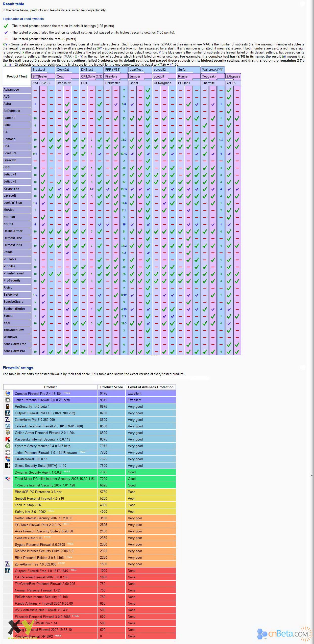Viewport: 314px width, 644px height.
Task: Click the Outpost Firewall Free icon
Action: [x=8, y=571]
